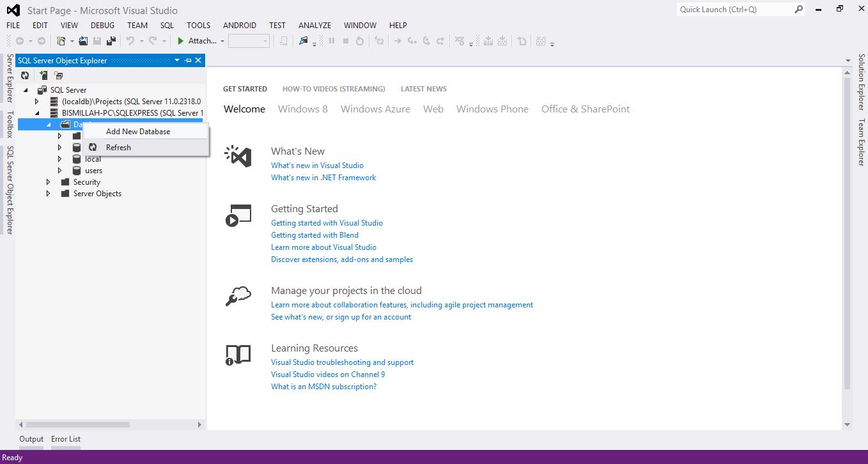The width and height of the screenshot is (868, 464).
Task: Switch to HOW-TO VIDEOS (STREAMING) tab
Action: click(334, 89)
